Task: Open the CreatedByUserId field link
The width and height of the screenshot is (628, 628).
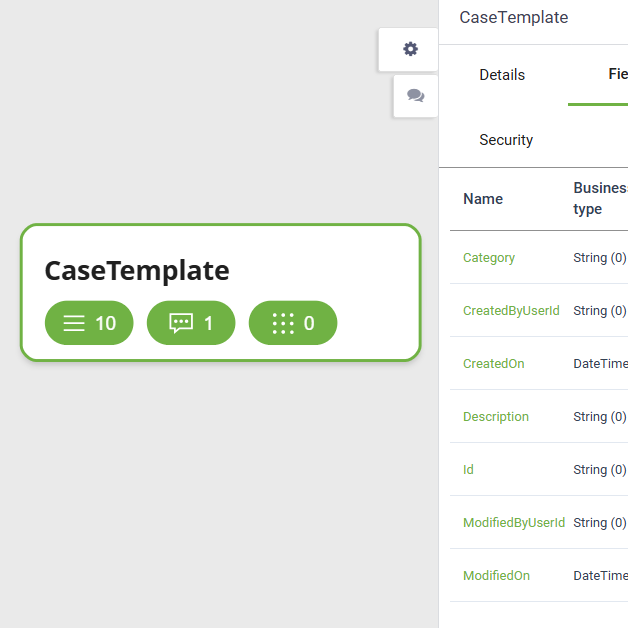Action: pos(511,311)
